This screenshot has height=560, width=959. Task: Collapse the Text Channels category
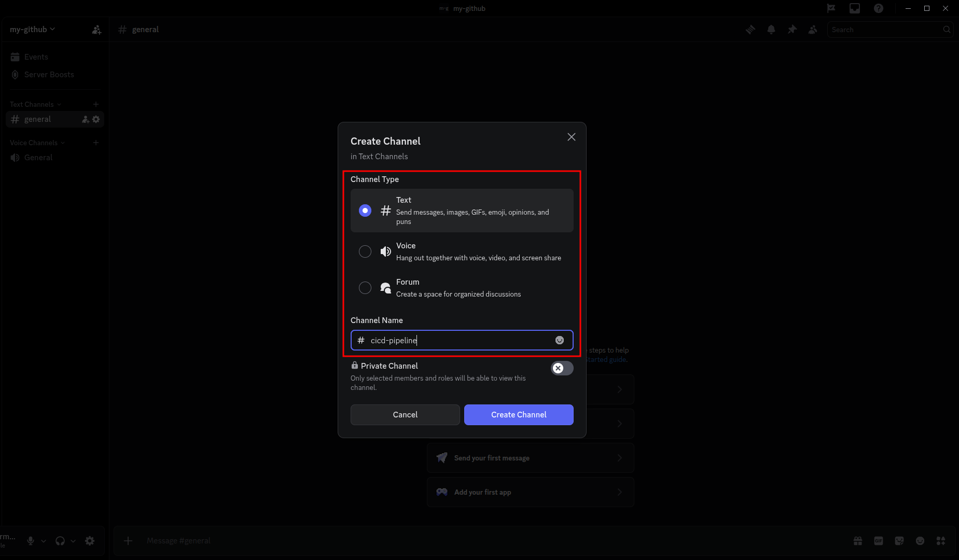pos(35,104)
